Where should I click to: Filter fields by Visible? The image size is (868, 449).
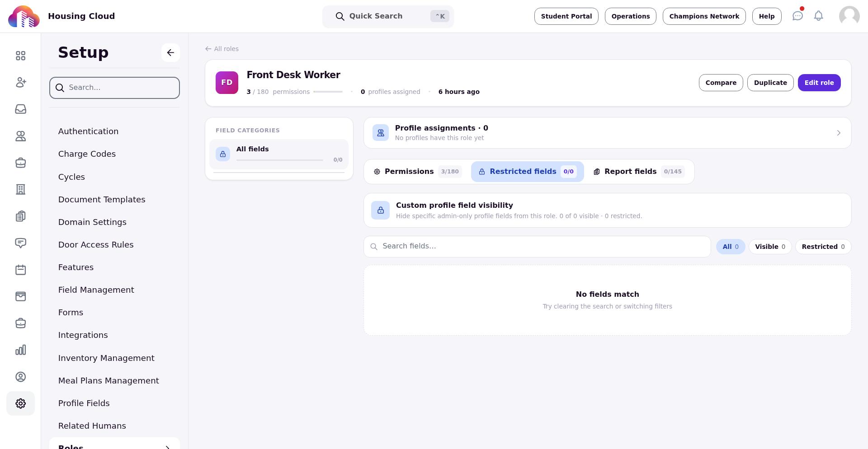(770, 247)
